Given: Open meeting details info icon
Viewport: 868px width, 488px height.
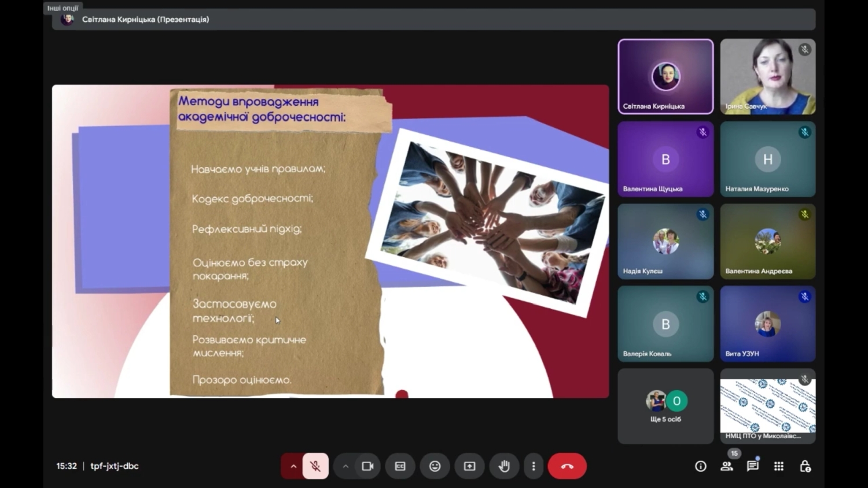Looking at the screenshot, I should (701, 466).
